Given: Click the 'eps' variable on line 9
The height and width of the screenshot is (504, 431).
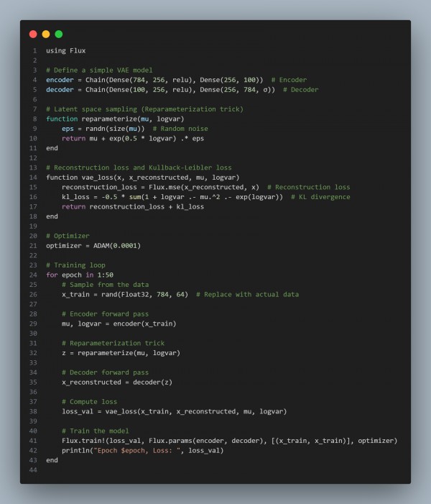Looking at the screenshot, I should point(68,129).
